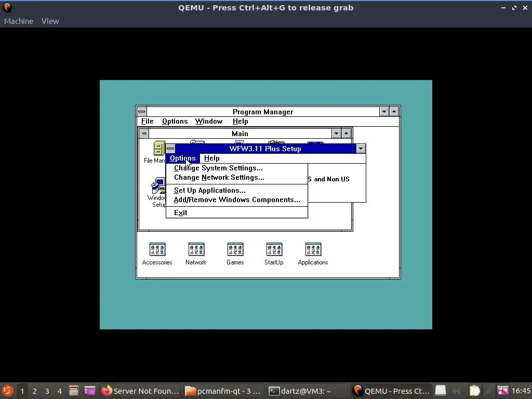
Task: Open the StartUp program group icon
Action: pos(274,249)
